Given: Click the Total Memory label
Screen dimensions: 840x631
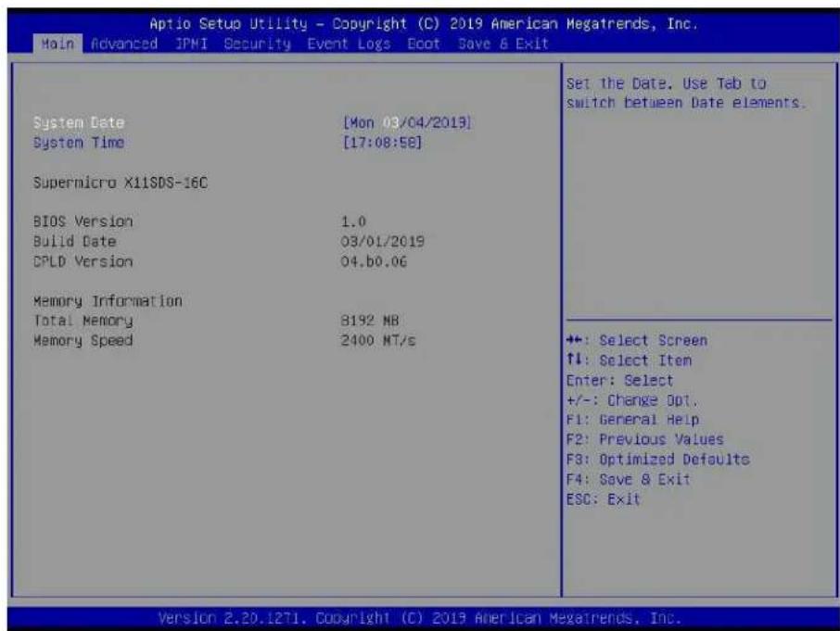Looking at the screenshot, I should (83, 321).
